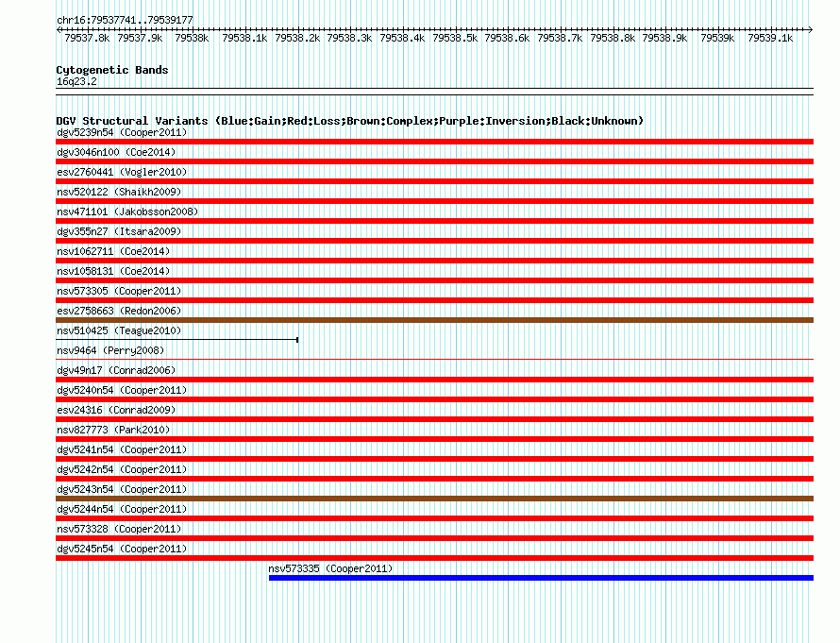Click the nsv1062711 (Coe2014) label

(x=113, y=251)
